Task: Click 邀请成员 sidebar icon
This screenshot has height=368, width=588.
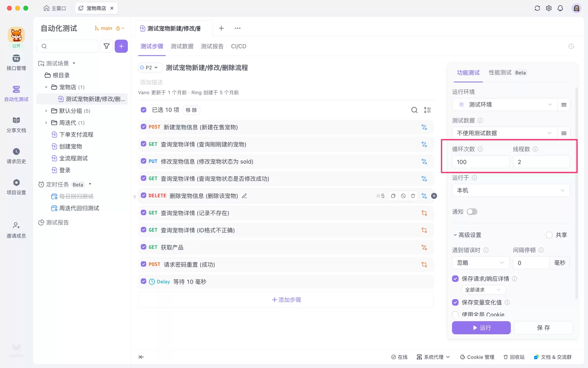Action: pyautogui.click(x=16, y=230)
